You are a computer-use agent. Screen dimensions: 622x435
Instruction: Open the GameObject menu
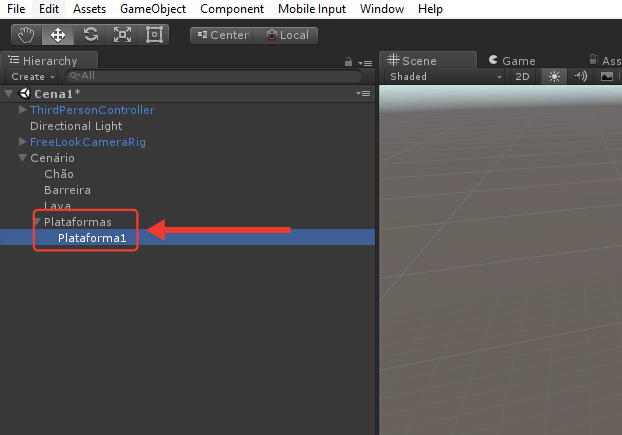pyautogui.click(x=153, y=9)
